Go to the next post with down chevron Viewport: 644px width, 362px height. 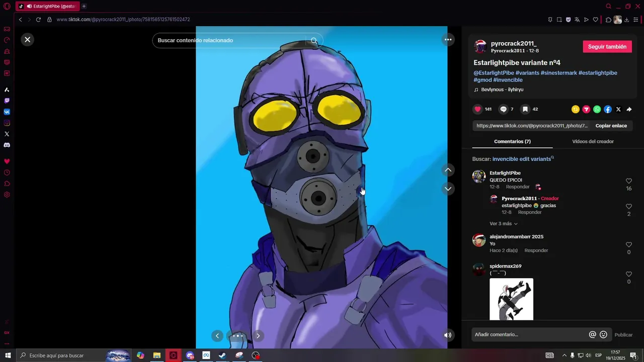(x=448, y=189)
